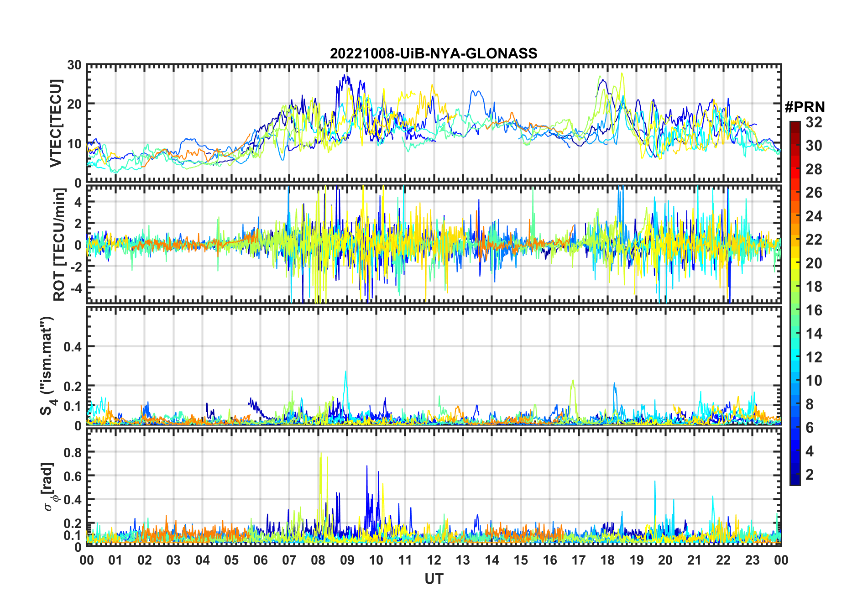
Task: Click the UT x-axis label
Action: 434,579
